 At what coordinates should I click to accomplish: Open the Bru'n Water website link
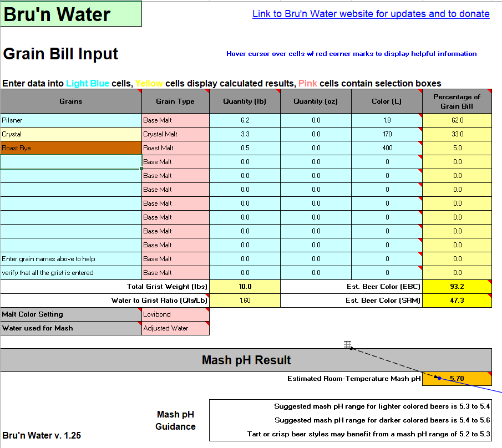tap(371, 14)
